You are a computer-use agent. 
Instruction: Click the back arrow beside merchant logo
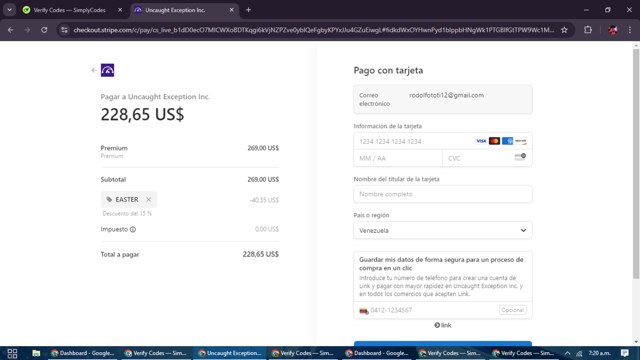[94, 70]
